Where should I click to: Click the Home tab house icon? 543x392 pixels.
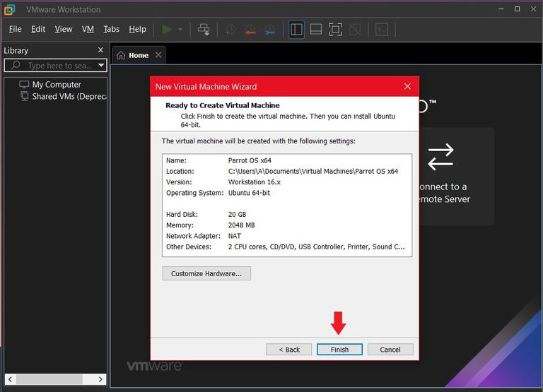click(x=120, y=55)
